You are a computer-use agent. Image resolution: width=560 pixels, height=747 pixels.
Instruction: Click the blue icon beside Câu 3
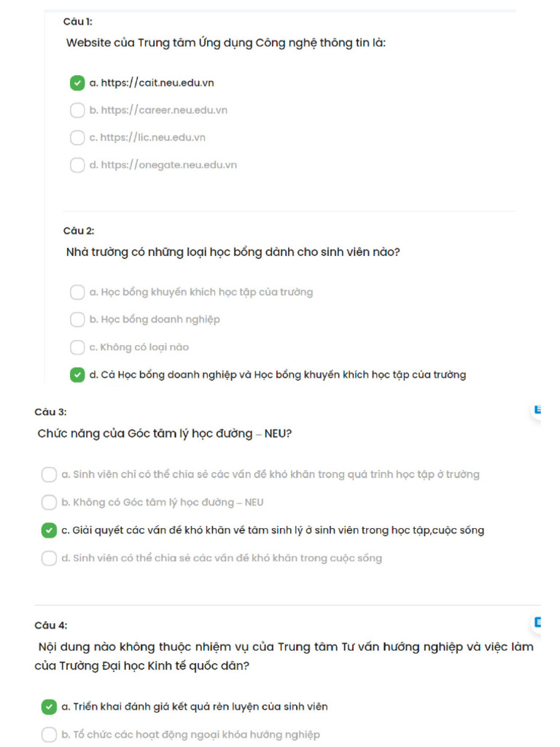point(537,410)
